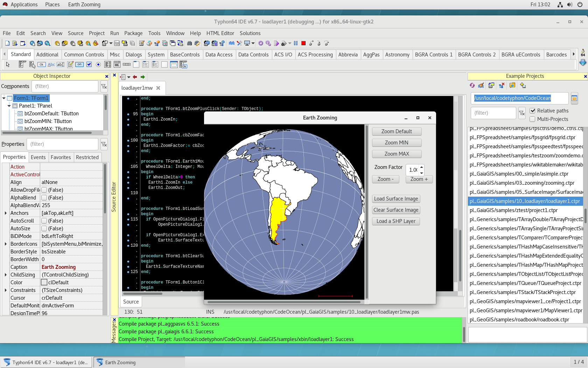Select the TToggleBox component from palette
The image size is (588, 368).
click(x=79, y=64)
